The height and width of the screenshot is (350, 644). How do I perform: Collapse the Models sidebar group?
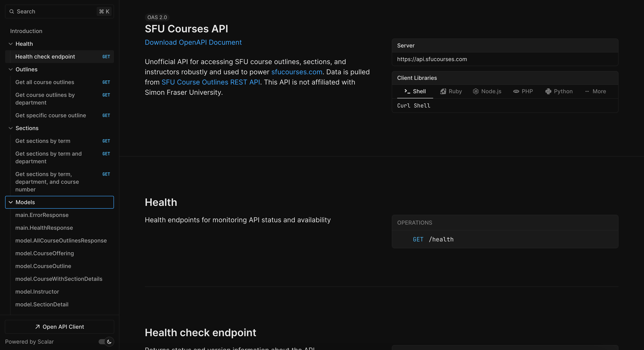pos(10,202)
